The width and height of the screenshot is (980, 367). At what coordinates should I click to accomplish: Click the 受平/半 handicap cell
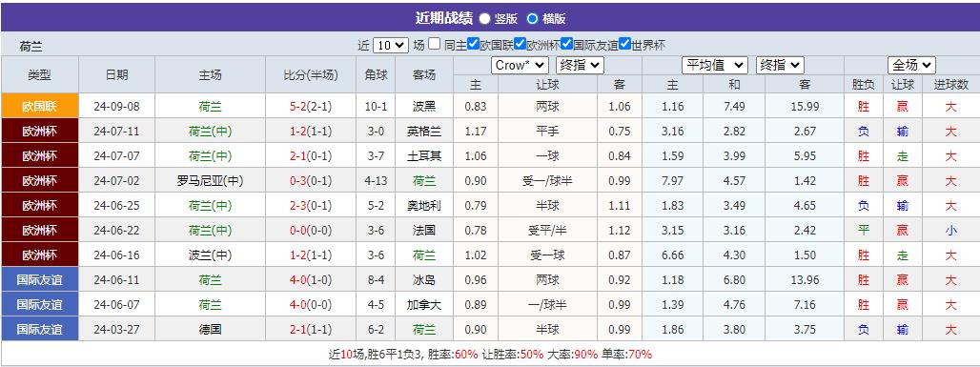(x=547, y=231)
